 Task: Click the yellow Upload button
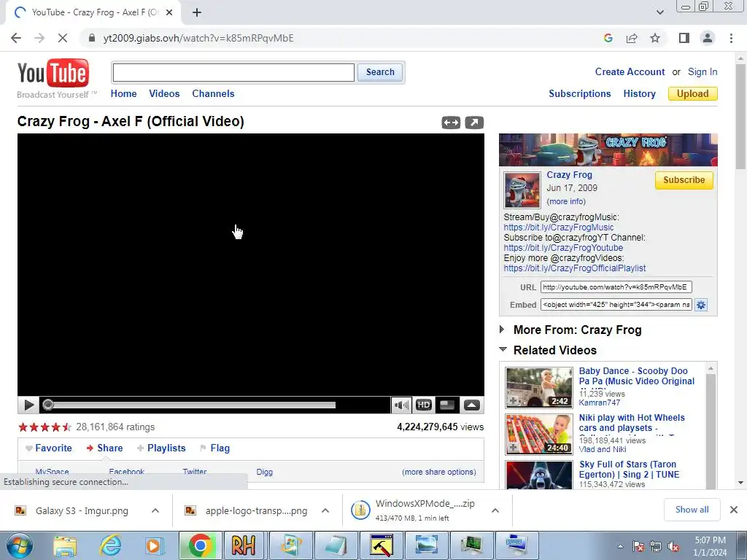(x=693, y=94)
